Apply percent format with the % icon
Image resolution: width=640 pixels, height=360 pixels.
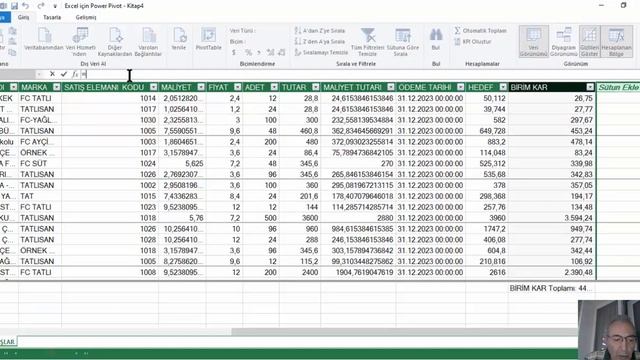point(248,53)
